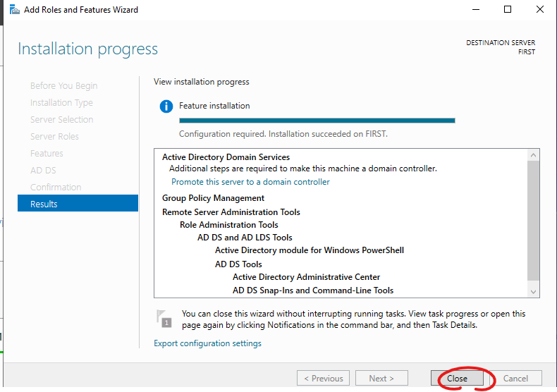
Task: Click Active Directory Administrative Center entry
Action: [306, 277]
